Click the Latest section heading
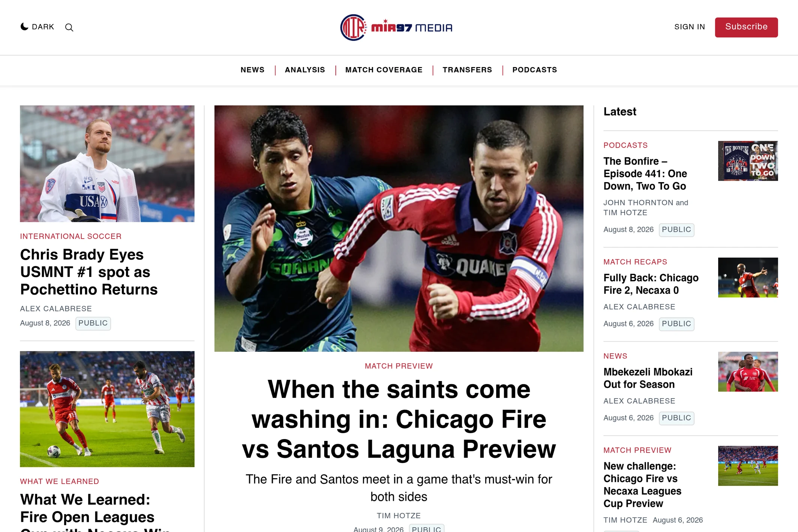Viewport: 798px width, 532px height. pyautogui.click(x=619, y=112)
